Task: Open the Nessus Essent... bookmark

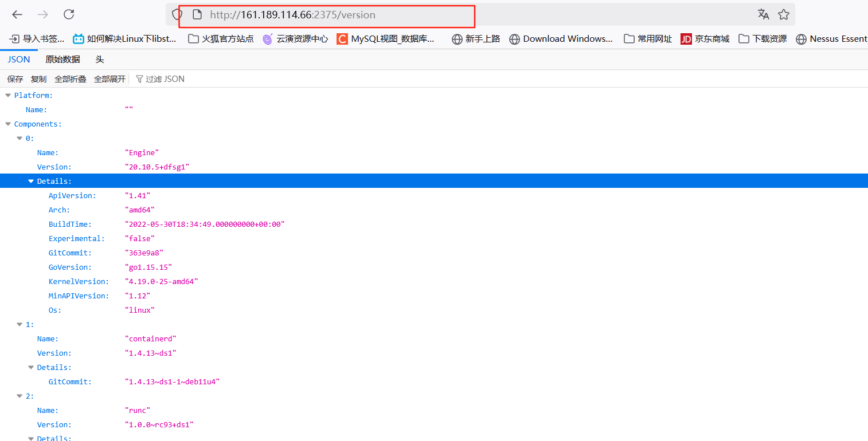Action: coord(831,39)
